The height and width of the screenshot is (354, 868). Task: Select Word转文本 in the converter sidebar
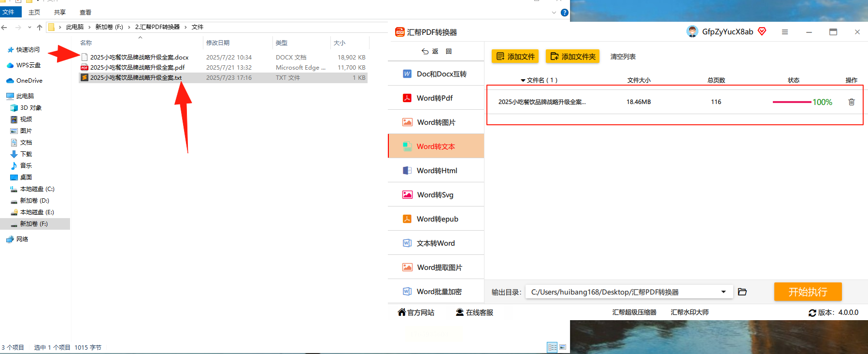click(436, 147)
